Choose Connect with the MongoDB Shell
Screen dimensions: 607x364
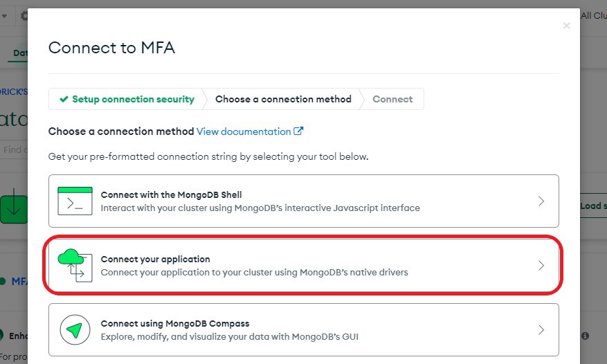click(x=171, y=195)
